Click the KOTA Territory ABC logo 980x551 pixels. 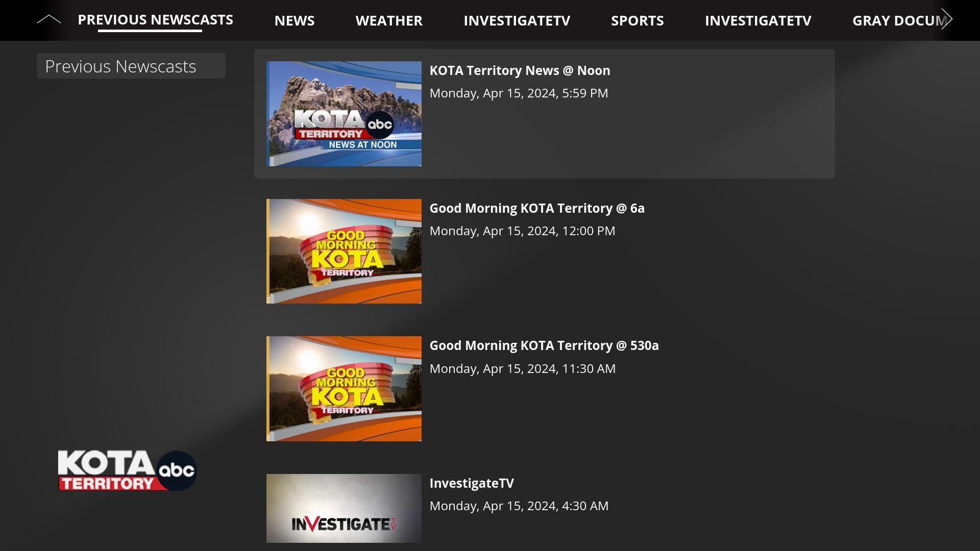point(127,470)
